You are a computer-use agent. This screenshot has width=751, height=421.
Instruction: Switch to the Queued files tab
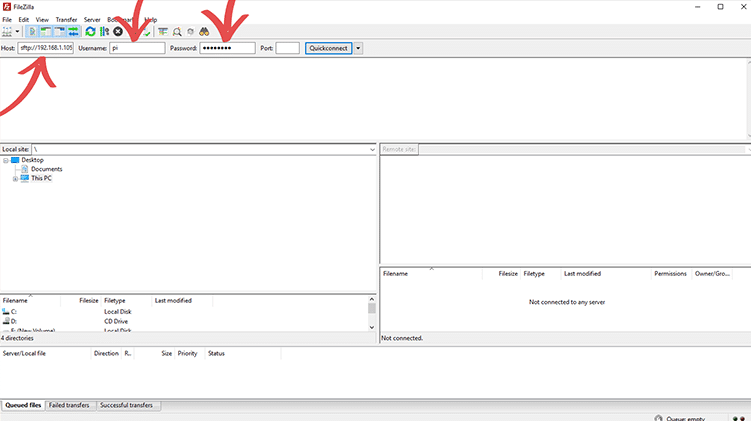[x=23, y=405]
